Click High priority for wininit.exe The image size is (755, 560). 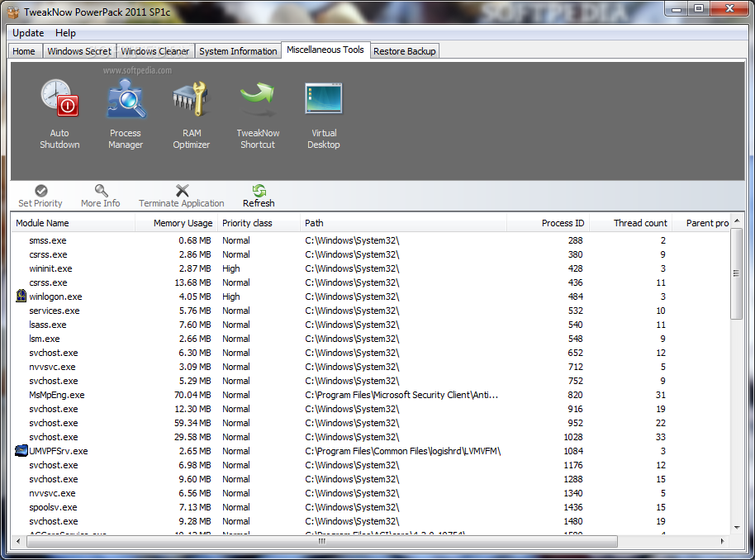tap(231, 268)
